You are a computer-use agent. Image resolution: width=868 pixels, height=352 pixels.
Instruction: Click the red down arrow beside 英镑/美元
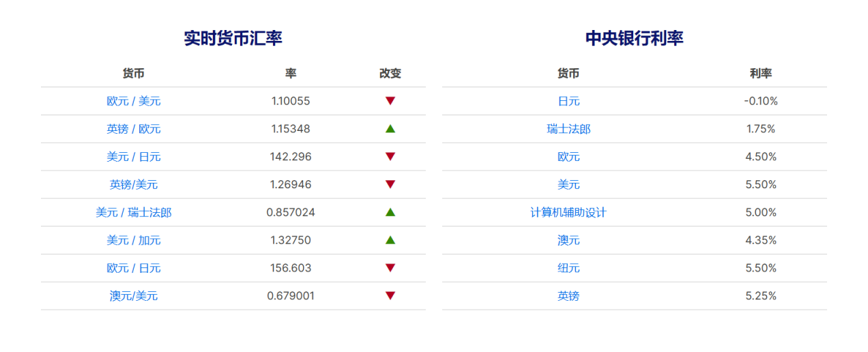click(x=390, y=185)
